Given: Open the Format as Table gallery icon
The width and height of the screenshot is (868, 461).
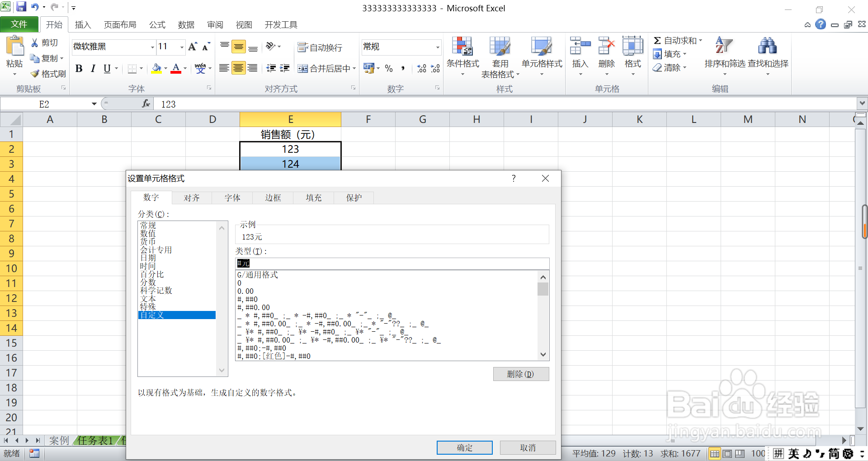Looking at the screenshot, I should [500, 46].
